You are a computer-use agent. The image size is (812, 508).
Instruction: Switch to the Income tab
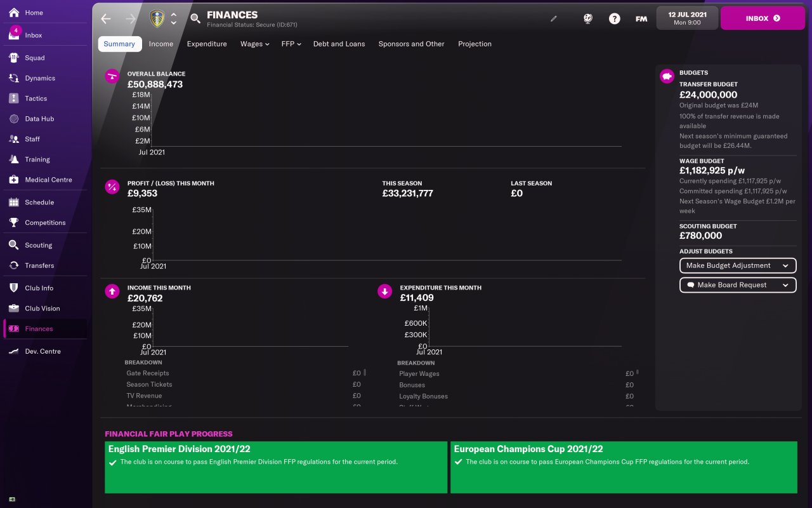pos(161,44)
